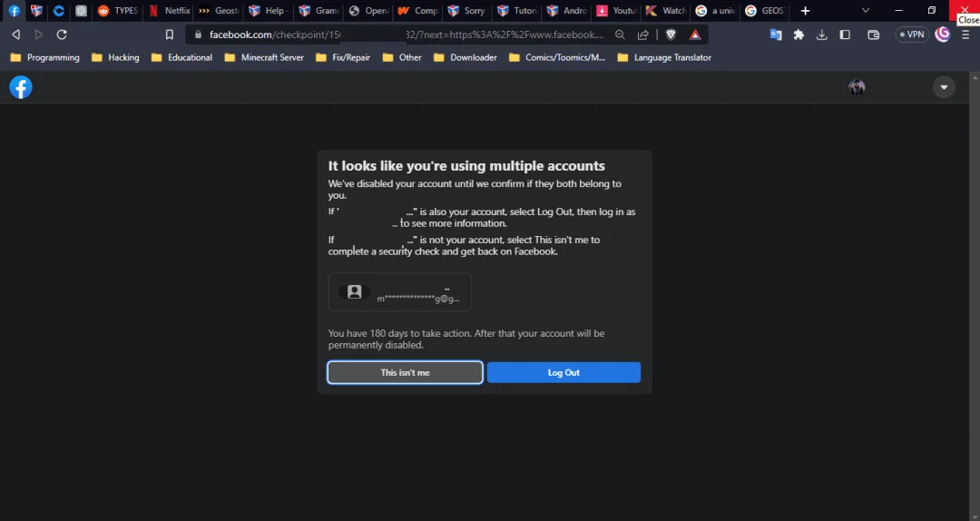The height and width of the screenshot is (521, 980).
Task: Click the Facebook logo in page header
Action: (21, 87)
